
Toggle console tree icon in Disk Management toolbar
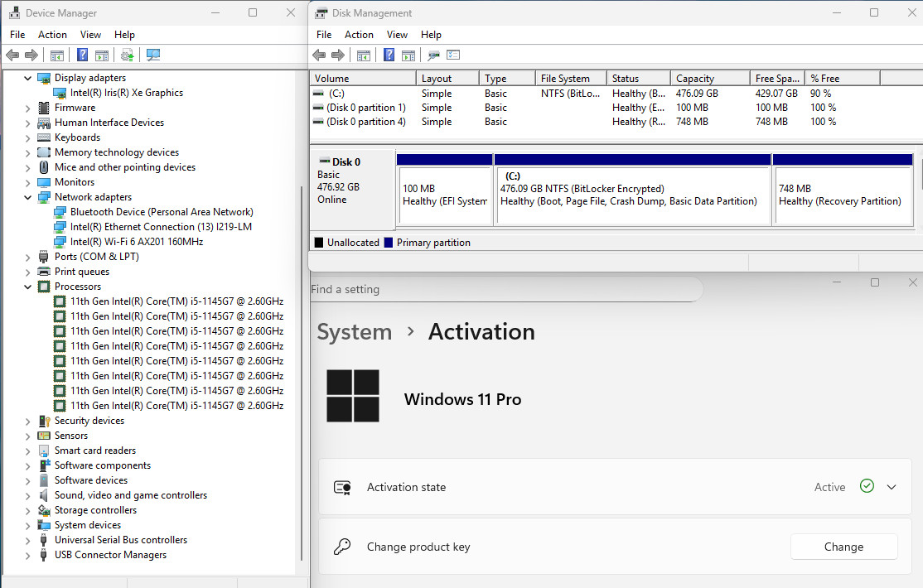pos(364,55)
